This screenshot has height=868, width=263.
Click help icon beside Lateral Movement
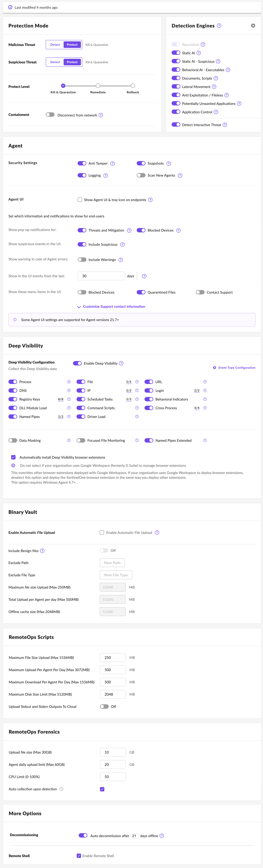214,87
